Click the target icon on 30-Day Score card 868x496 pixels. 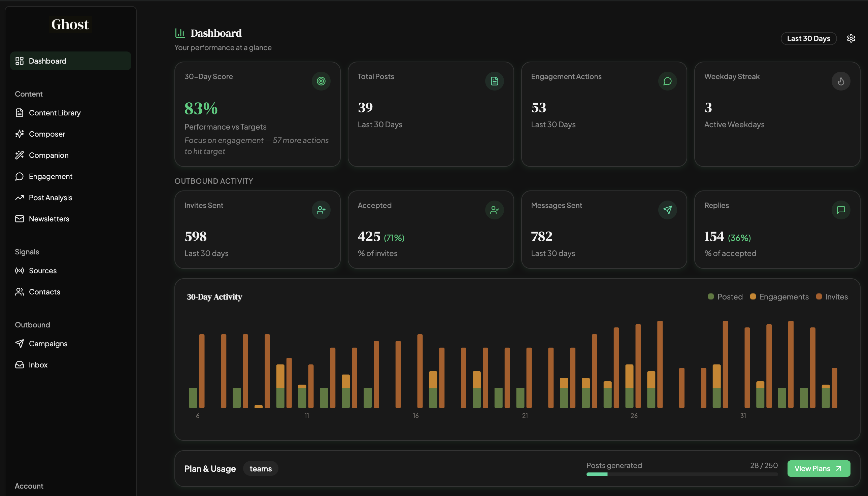321,81
